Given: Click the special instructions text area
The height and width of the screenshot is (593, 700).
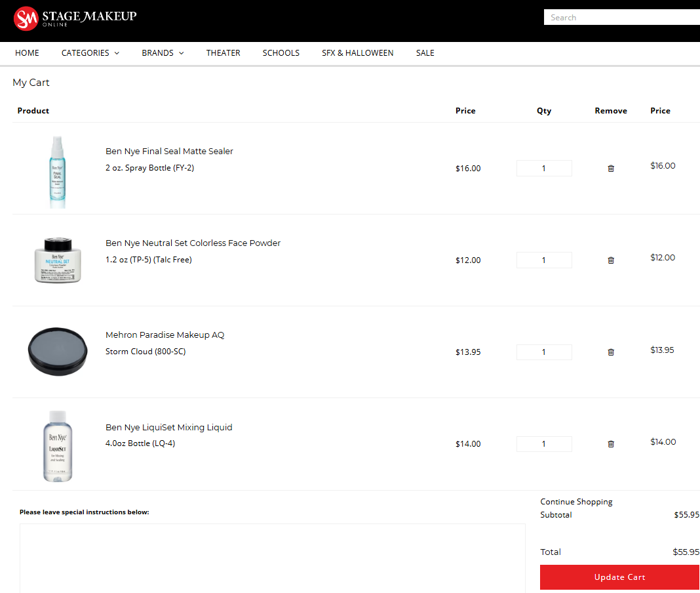Looking at the screenshot, I should tap(272, 558).
